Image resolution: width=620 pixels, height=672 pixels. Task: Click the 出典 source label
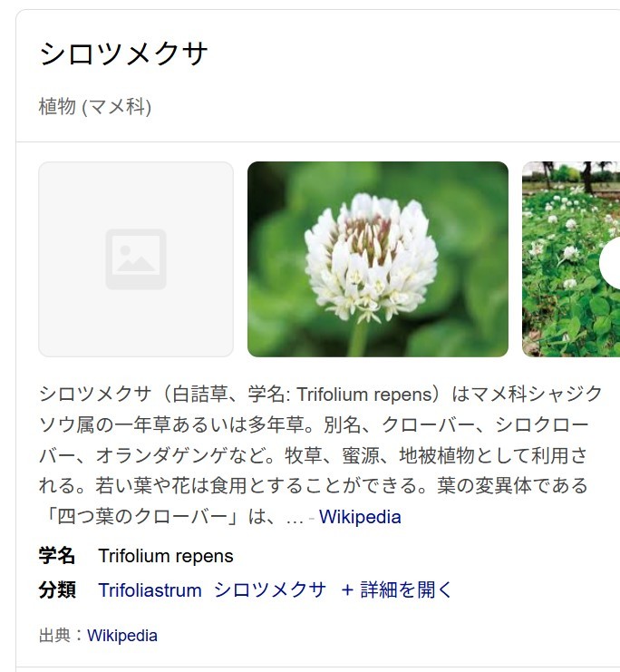(x=55, y=635)
